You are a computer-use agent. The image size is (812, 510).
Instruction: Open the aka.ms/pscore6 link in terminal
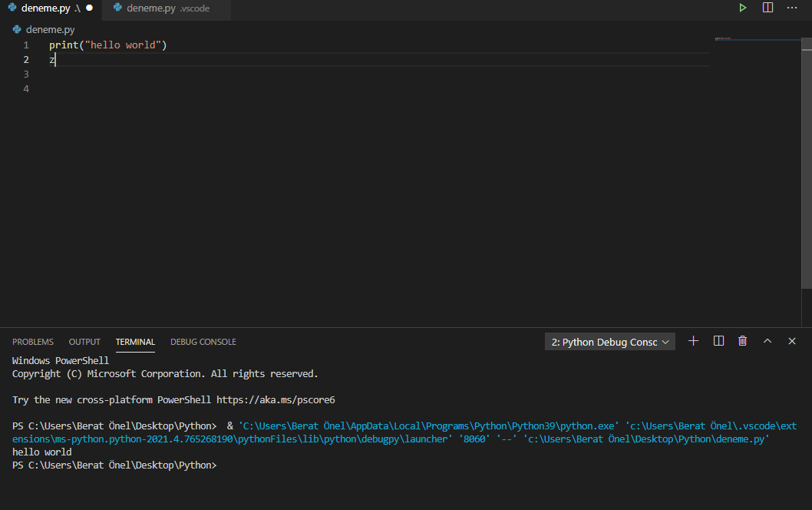click(276, 400)
